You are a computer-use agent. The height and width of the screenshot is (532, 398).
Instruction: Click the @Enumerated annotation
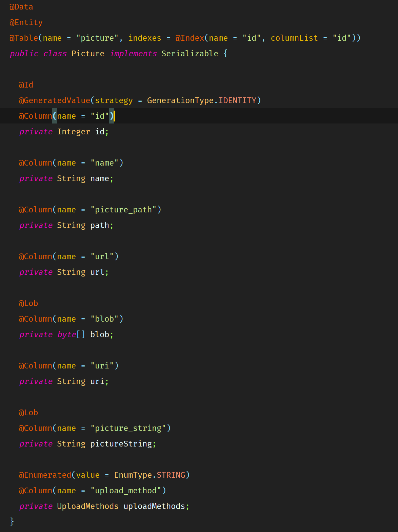(x=45, y=475)
